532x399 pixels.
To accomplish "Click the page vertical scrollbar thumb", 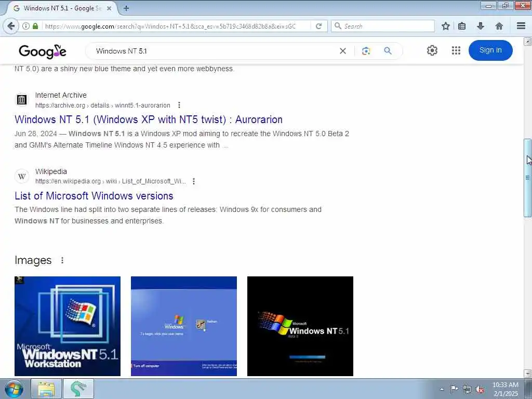I will click(527, 178).
